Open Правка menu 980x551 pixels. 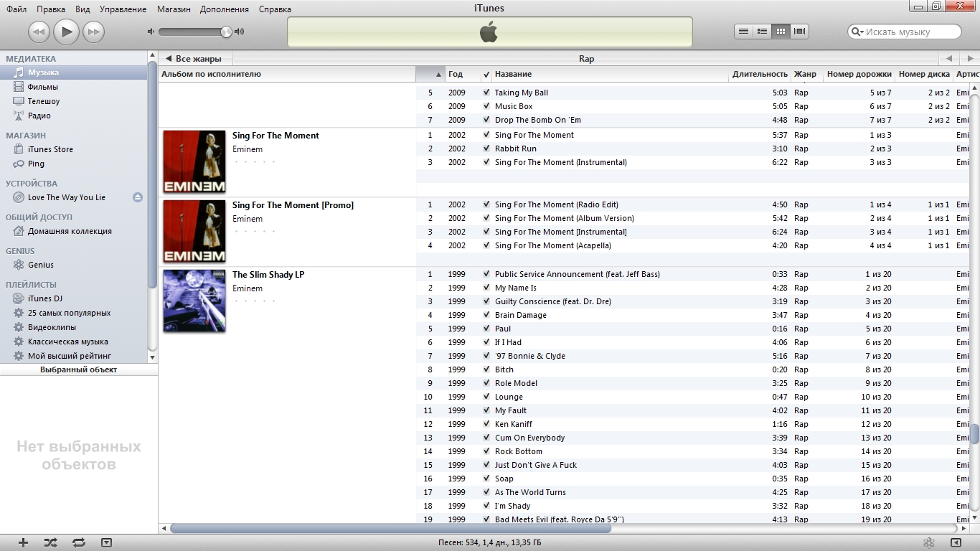[x=51, y=9]
